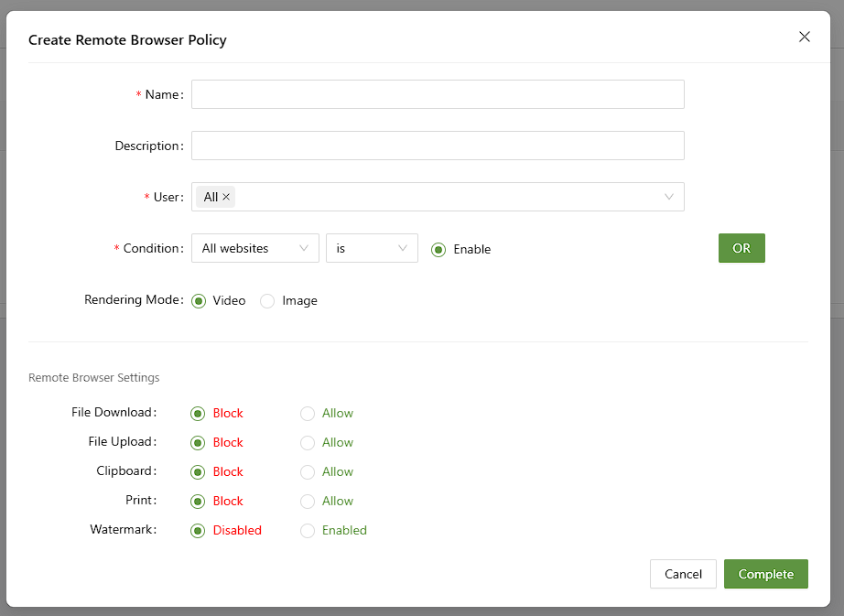Select the Enable condition radio button
Screen dimensions: 844x616
(x=438, y=249)
